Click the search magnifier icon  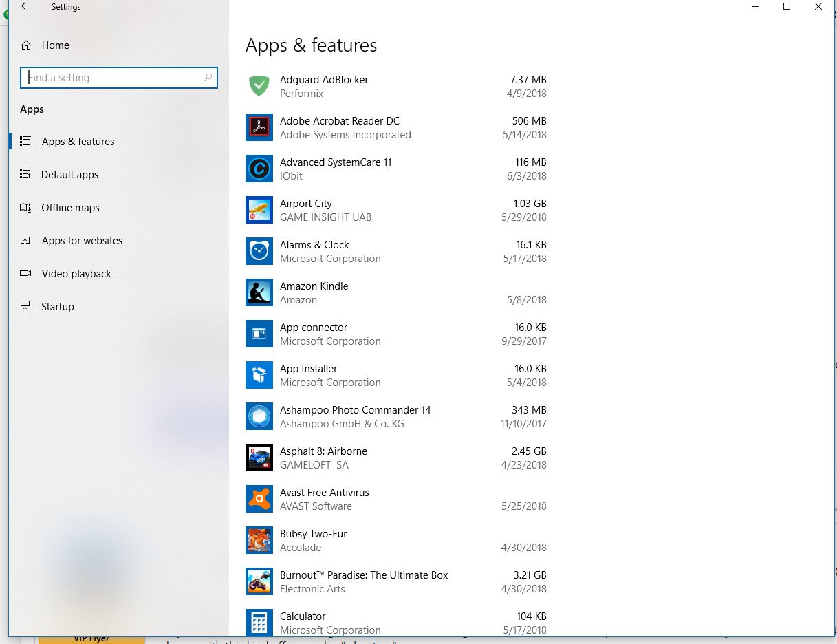click(x=208, y=78)
